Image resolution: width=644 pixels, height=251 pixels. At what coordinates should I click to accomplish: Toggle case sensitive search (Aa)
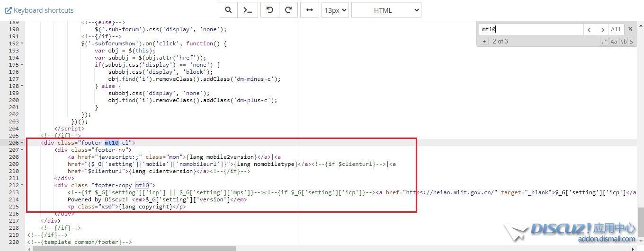coord(614,42)
